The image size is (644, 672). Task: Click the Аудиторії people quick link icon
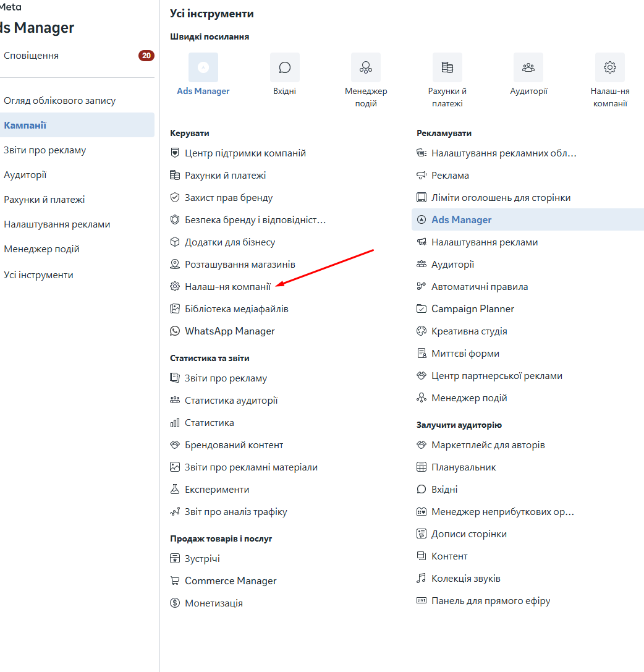click(528, 67)
